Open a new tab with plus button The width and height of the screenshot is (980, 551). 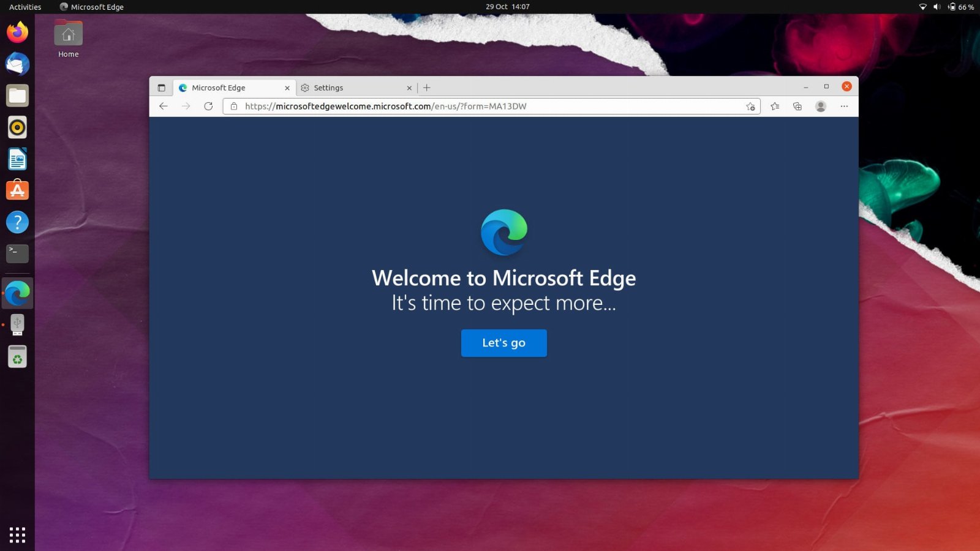coord(427,88)
